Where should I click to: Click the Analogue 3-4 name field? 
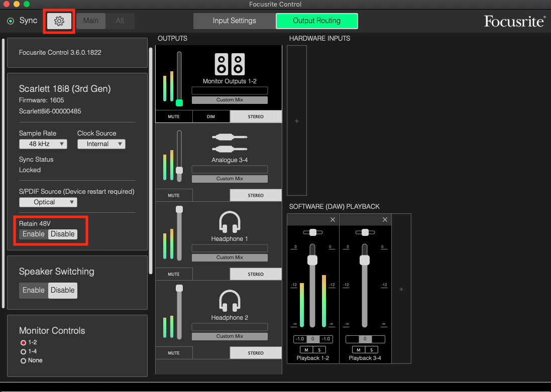(230, 169)
